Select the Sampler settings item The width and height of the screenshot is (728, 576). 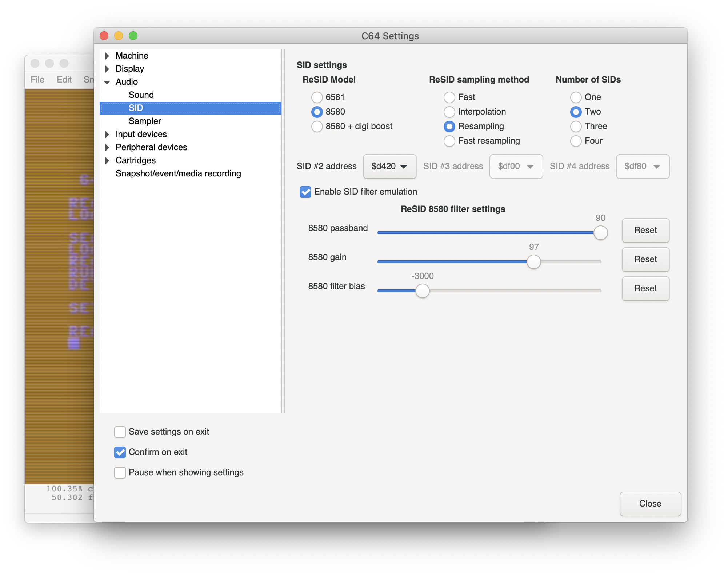pos(145,121)
